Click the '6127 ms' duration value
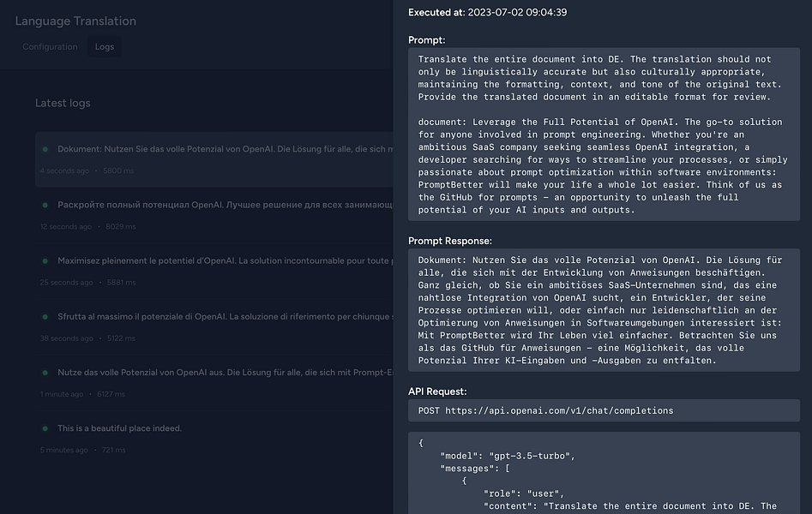Viewport: 812px width, 514px height. (x=111, y=394)
